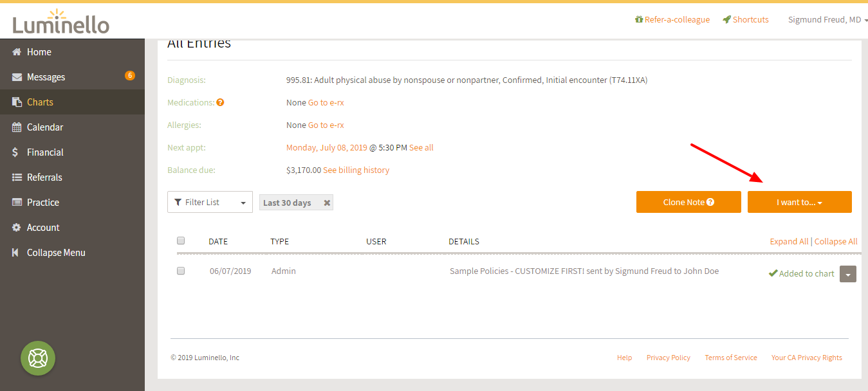
Task: Remove the Last 30 days filter tag
Action: 327,203
